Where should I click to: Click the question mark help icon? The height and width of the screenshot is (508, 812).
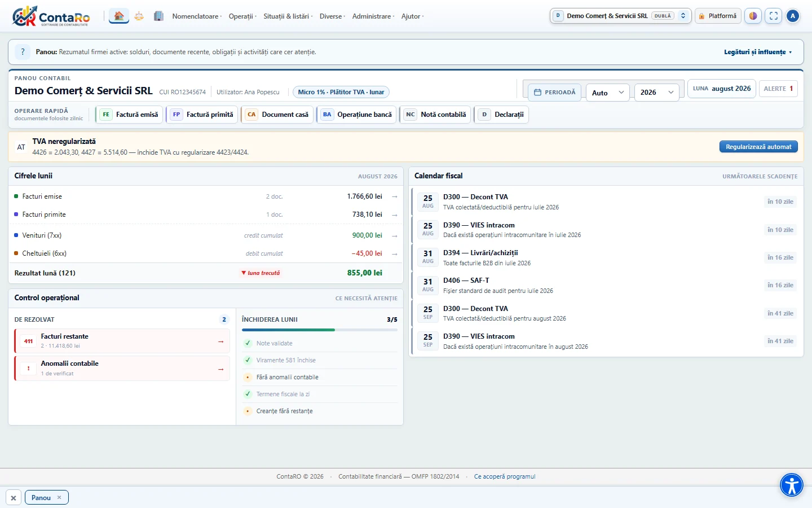point(23,52)
